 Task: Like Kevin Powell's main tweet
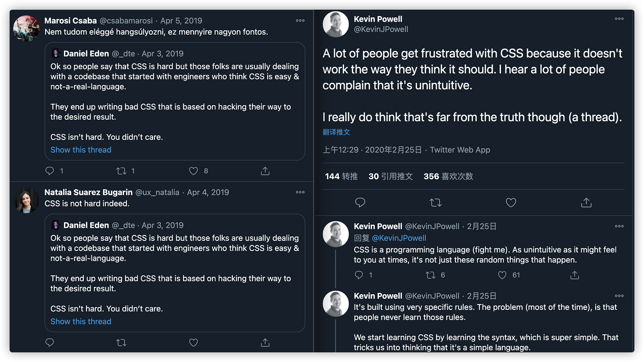point(511,202)
